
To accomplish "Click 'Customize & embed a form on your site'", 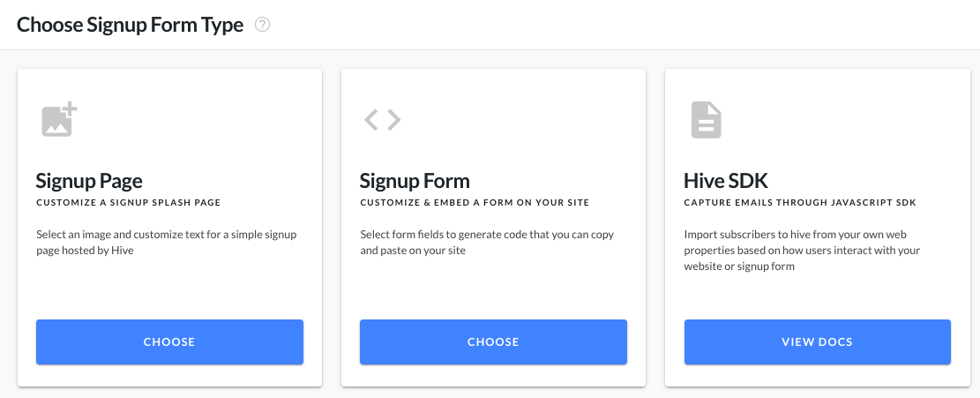I will [x=475, y=203].
